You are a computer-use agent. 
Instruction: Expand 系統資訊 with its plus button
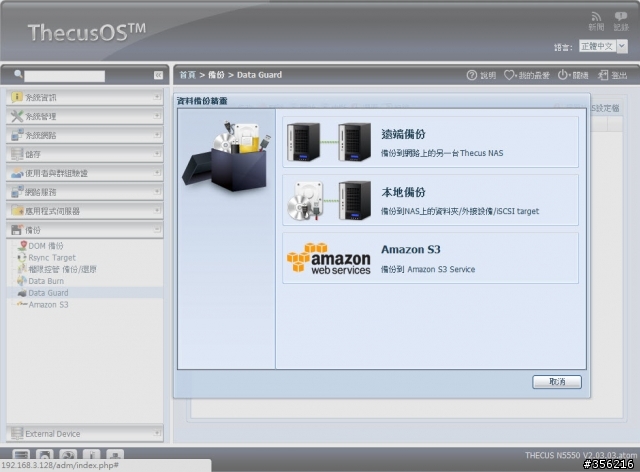click(x=157, y=97)
